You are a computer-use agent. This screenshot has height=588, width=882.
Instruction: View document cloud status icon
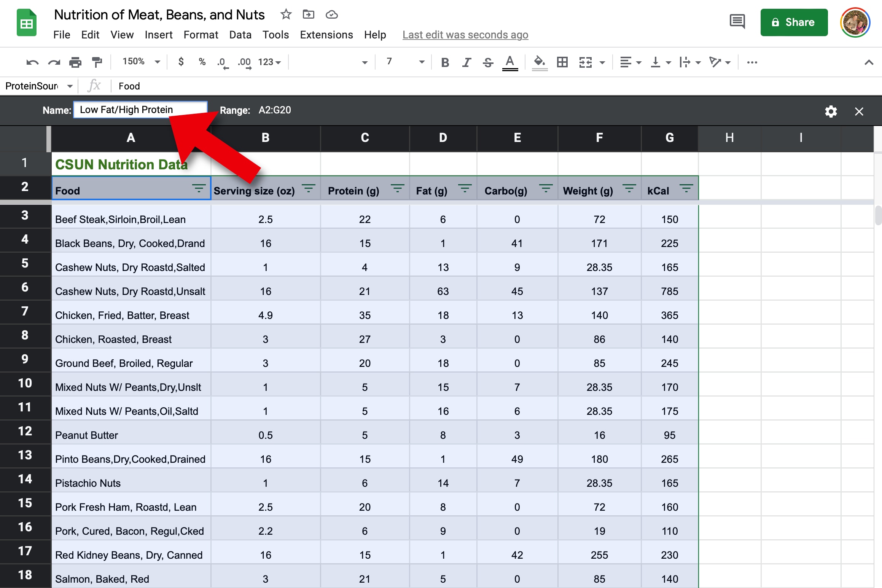tap(331, 14)
